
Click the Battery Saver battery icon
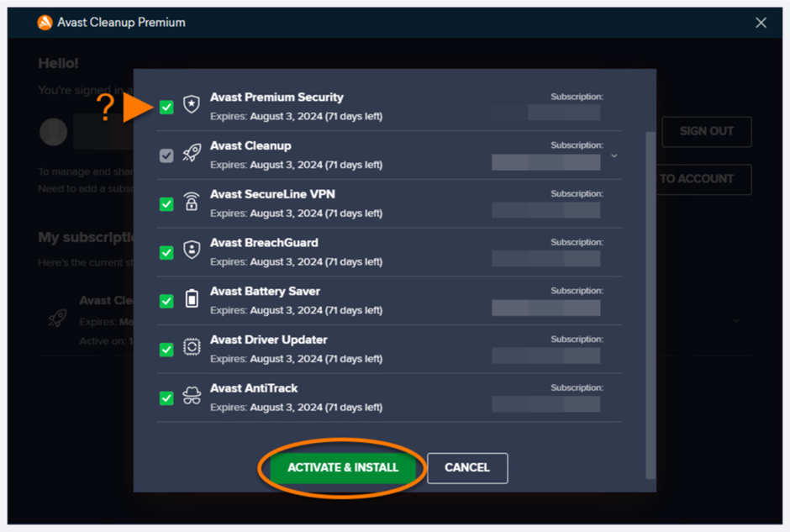tap(192, 299)
